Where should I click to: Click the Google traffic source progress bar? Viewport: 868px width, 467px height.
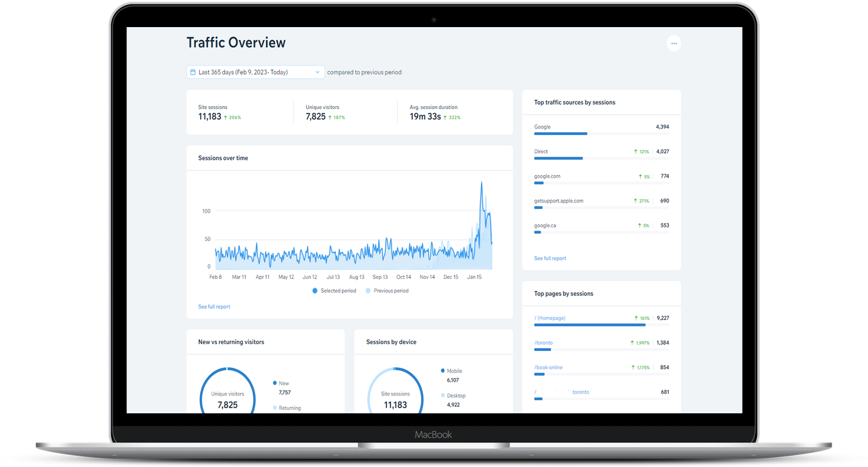601,133
